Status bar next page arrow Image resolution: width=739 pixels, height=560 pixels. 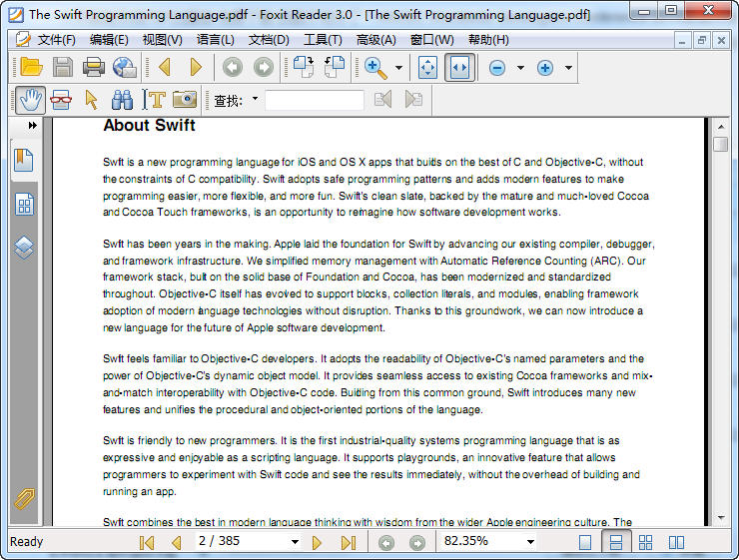click(x=317, y=543)
